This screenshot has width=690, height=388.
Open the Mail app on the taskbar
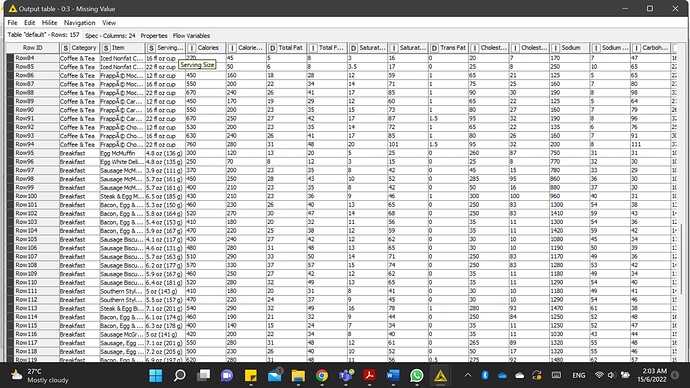(x=275, y=375)
